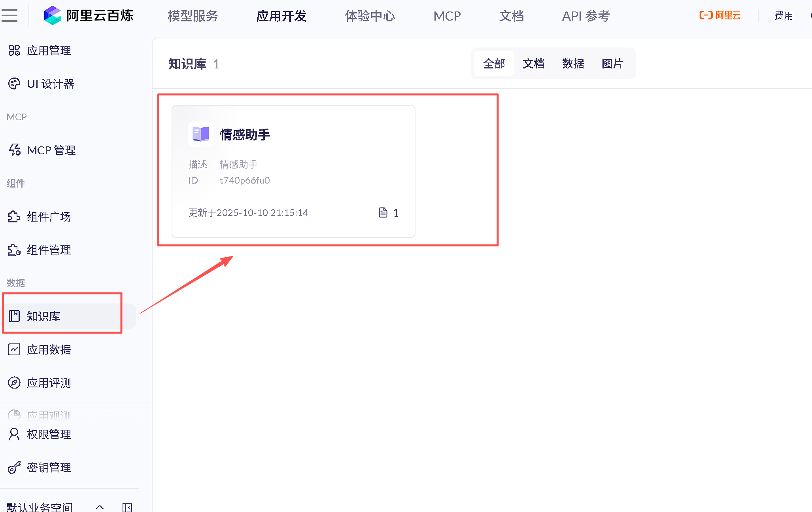
Task: Click the UI 设计器 palette icon
Action: [14, 84]
